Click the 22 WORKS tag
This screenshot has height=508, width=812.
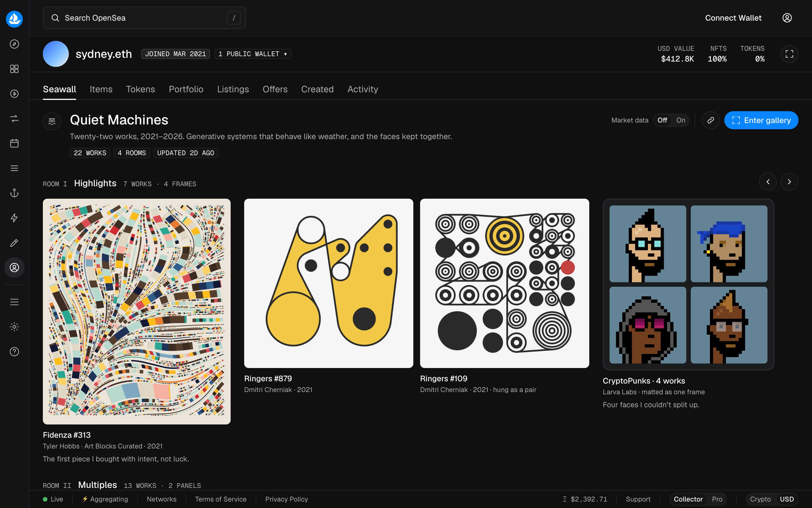tap(90, 153)
